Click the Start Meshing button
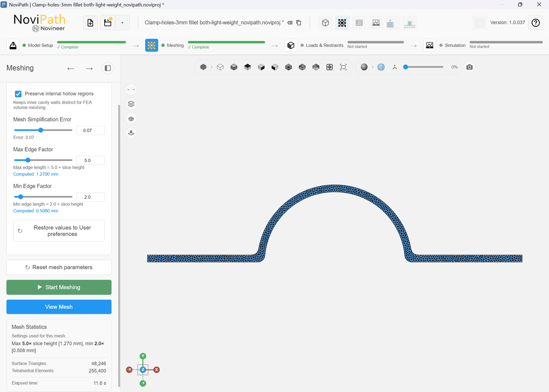The width and height of the screenshot is (549, 392). (59, 287)
